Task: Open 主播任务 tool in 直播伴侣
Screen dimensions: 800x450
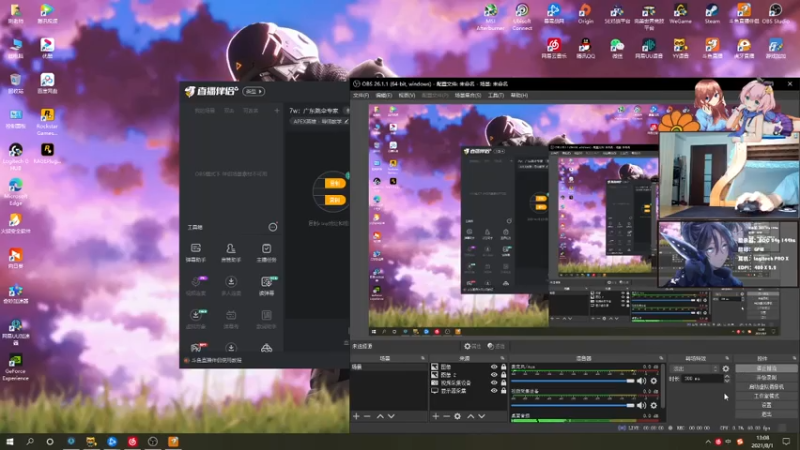Action: point(266,253)
